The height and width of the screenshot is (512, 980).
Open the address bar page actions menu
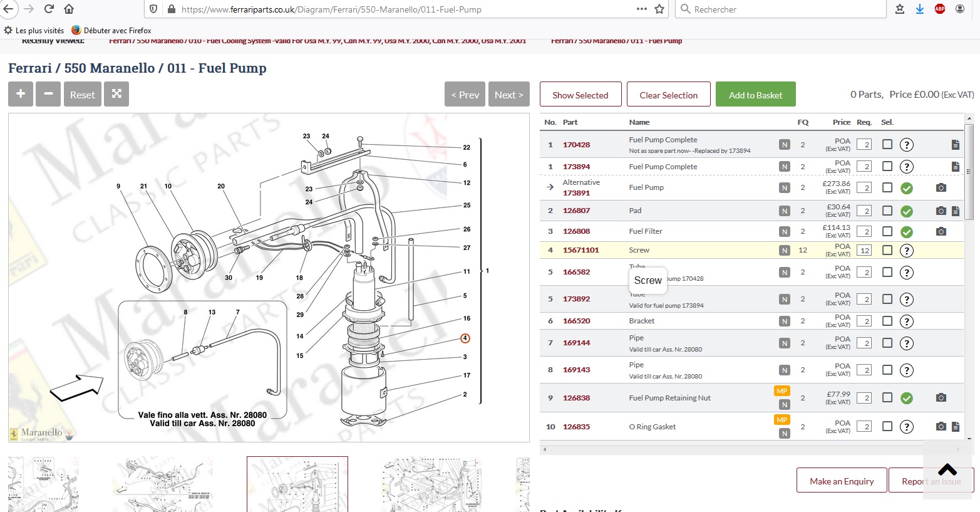coord(641,9)
